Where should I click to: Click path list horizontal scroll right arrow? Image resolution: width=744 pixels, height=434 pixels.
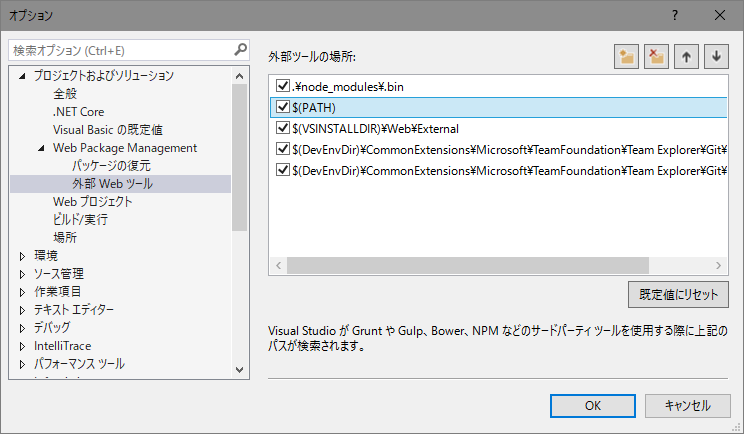pyautogui.click(x=718, y=266)
